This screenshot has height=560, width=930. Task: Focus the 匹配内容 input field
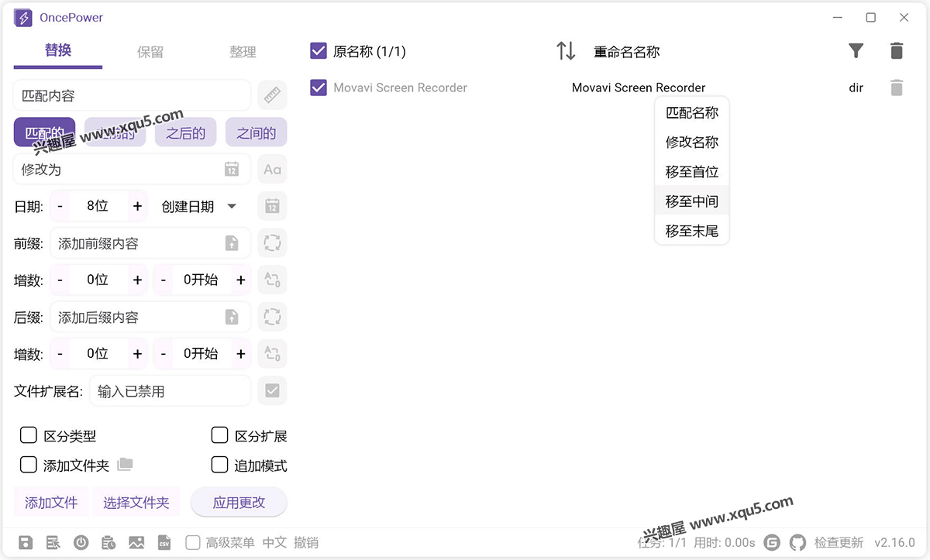[x=132, y=95]
